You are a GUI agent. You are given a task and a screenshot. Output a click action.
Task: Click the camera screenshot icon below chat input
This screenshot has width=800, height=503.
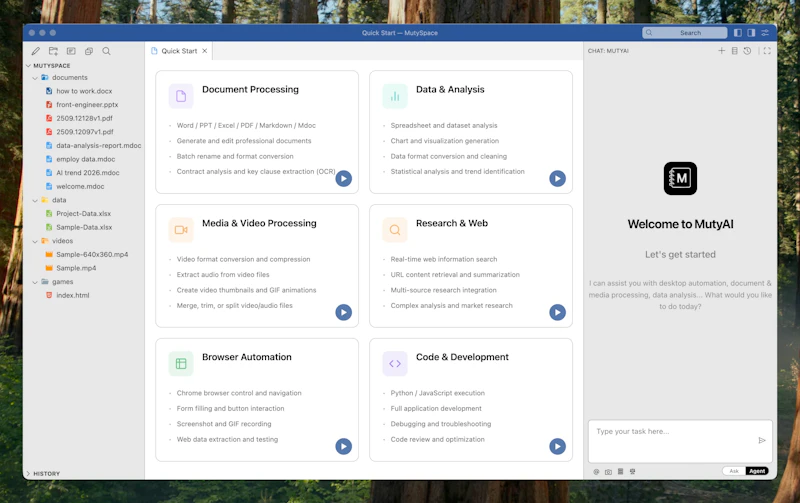pos(608,472)
